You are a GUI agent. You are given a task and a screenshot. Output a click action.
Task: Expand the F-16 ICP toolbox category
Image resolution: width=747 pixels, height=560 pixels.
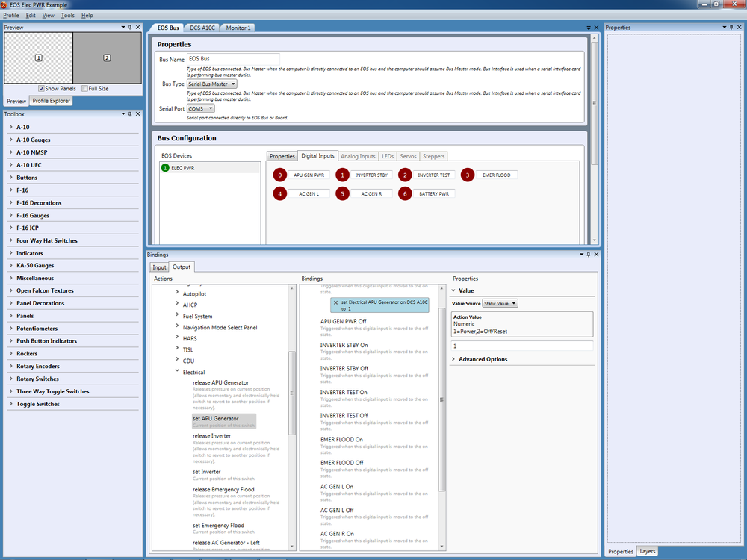click(x=11, y=228)
